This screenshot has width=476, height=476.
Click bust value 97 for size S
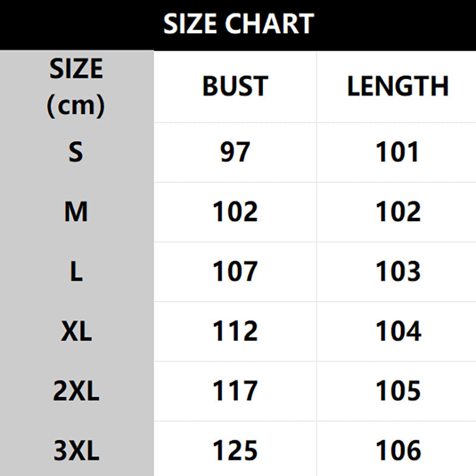tap(235, 152)
